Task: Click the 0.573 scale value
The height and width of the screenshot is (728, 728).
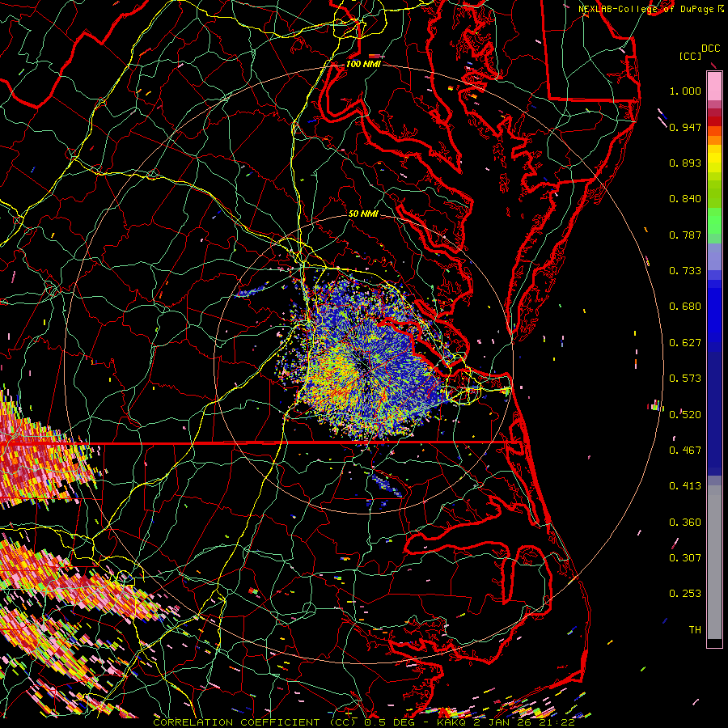Action: pos(685,379)
